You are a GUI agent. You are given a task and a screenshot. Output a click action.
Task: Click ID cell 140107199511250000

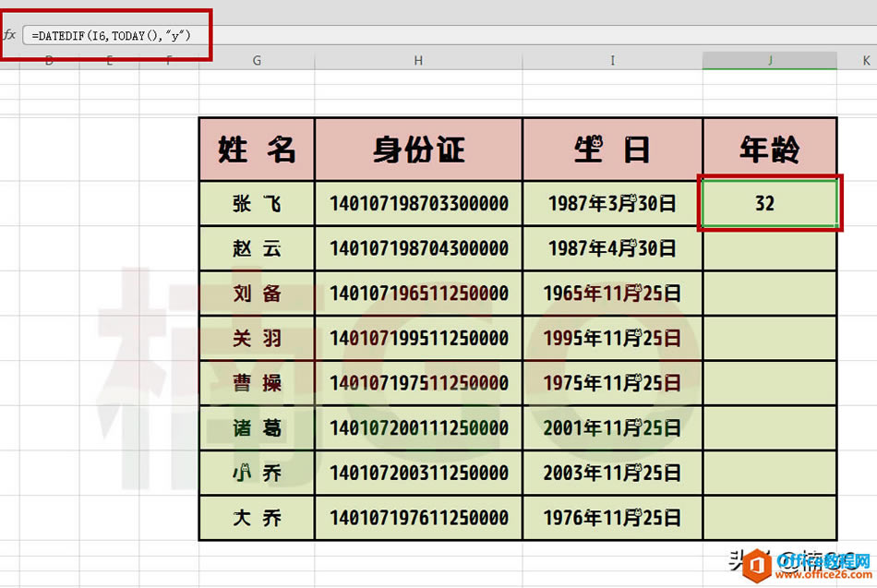coord(418,339)
